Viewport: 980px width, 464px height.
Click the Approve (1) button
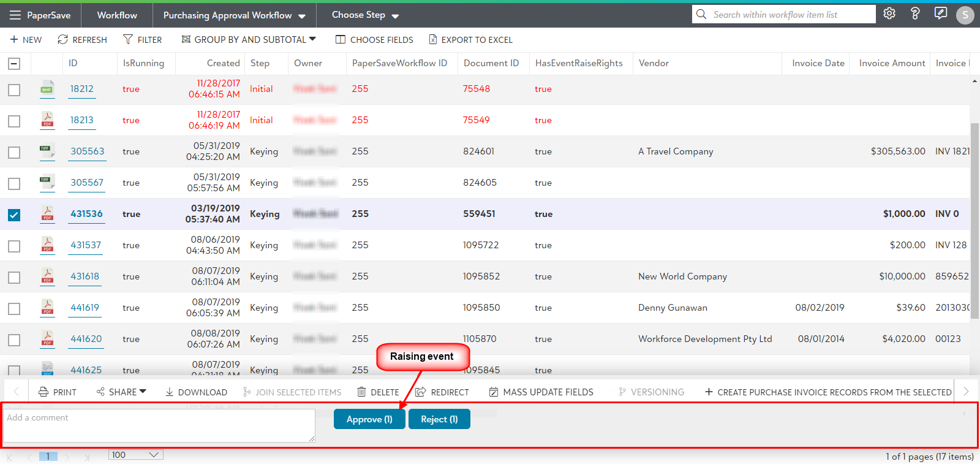(369, 419)
